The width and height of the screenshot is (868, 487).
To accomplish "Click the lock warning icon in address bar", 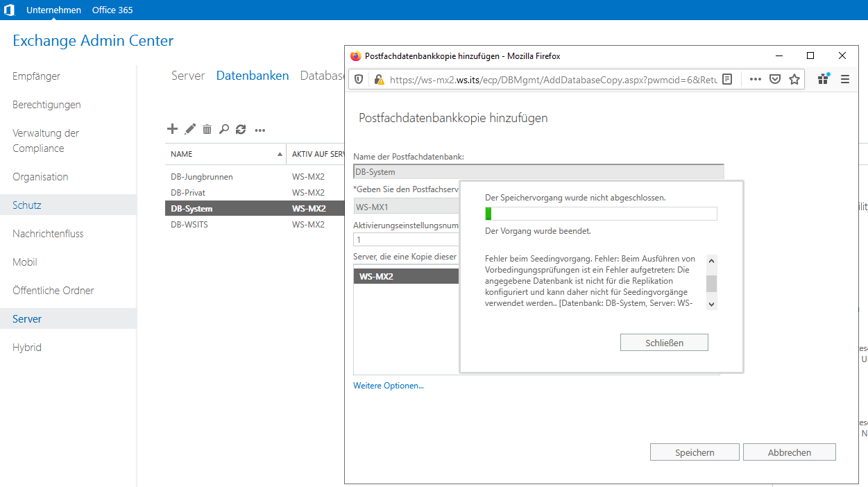I will click(379, 79).
